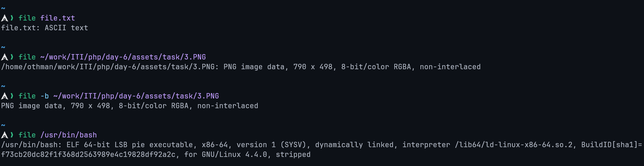Screen dimensions: 644x166
Task: Click the Arch logo before the "file -b" command
Action: (x=4, y=96)
